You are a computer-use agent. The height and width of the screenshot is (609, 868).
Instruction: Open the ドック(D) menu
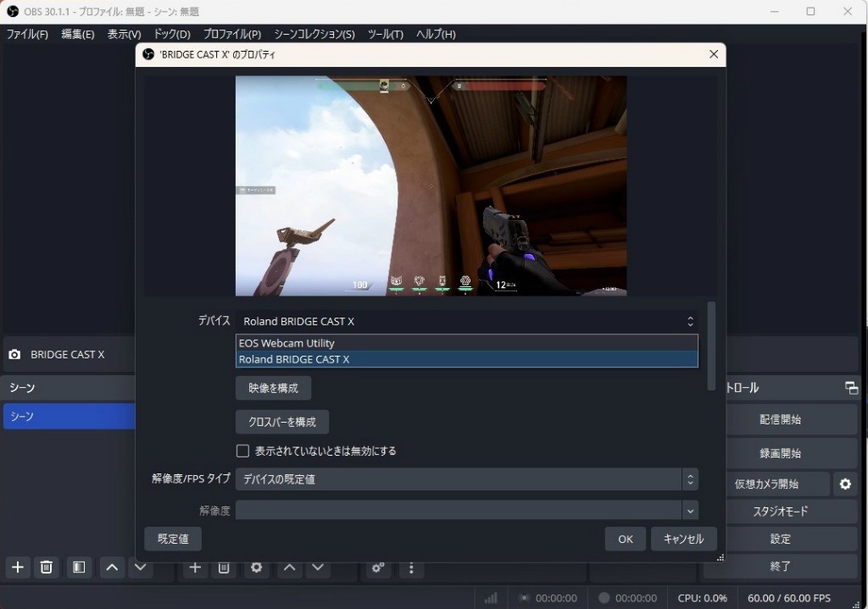point(171,34)
